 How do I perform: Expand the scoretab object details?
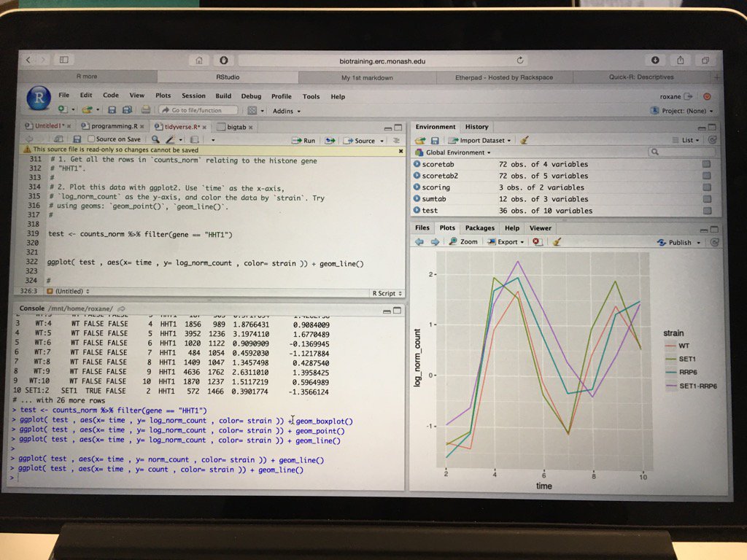[417, 164]
